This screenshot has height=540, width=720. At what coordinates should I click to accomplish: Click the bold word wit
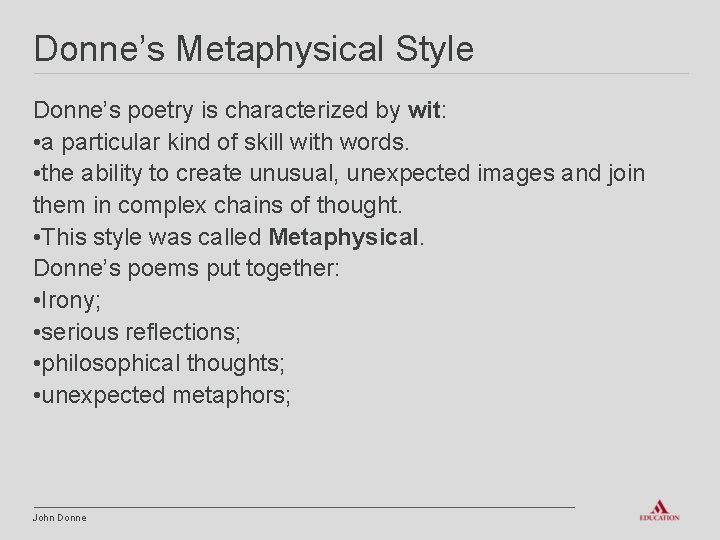click(x=424, y=110)
